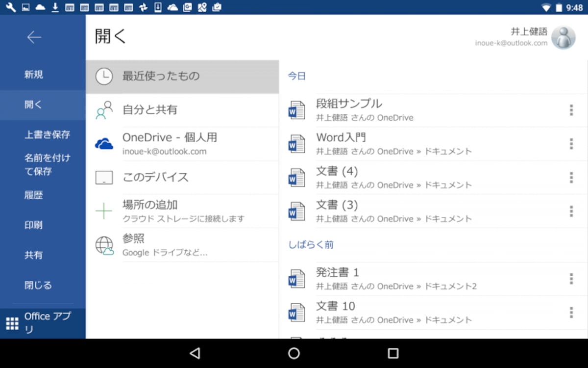The height and width of the screenshot is (368, 588).
Task: Tap Android recent apps square button
Action: point(393,353)
